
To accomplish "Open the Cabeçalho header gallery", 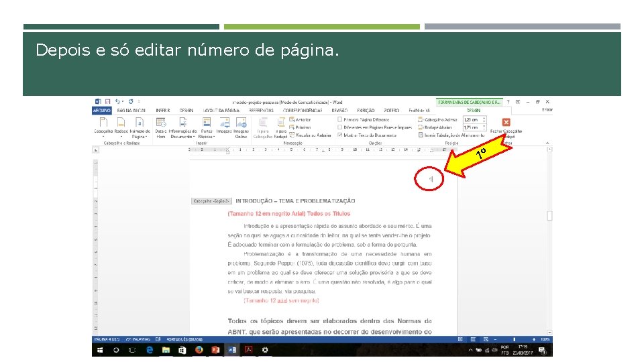I will [x=103, y=127].
